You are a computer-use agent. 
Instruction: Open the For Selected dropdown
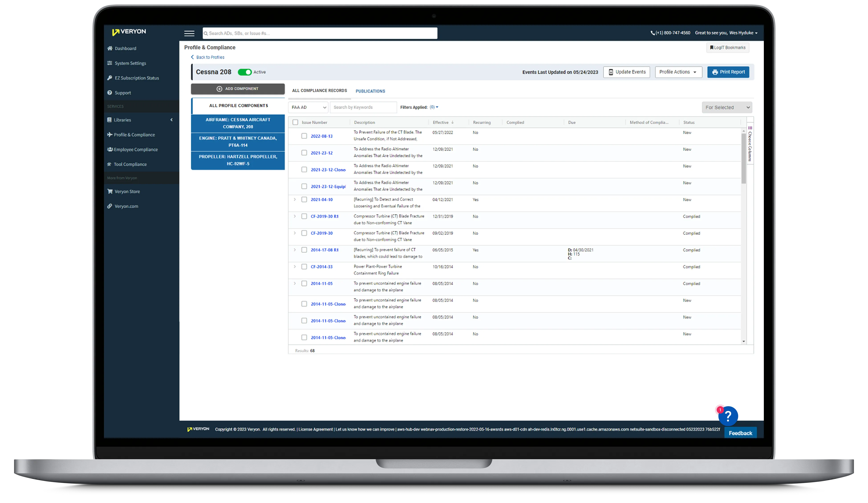tap(727, 107)
